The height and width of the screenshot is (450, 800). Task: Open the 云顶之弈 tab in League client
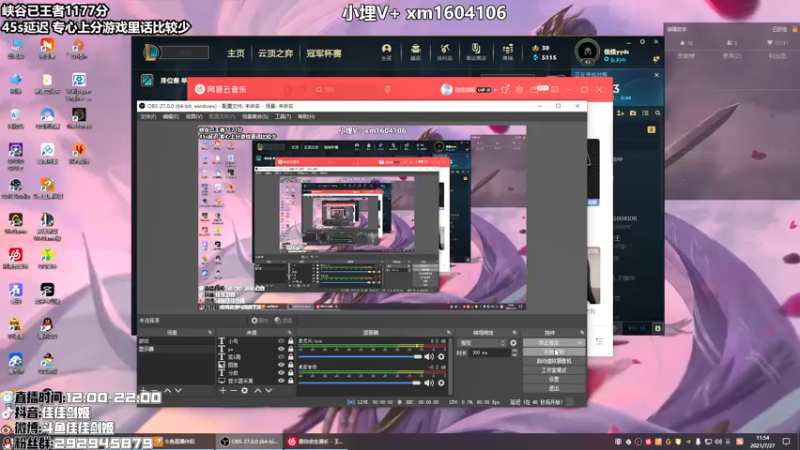pos(275,53)
